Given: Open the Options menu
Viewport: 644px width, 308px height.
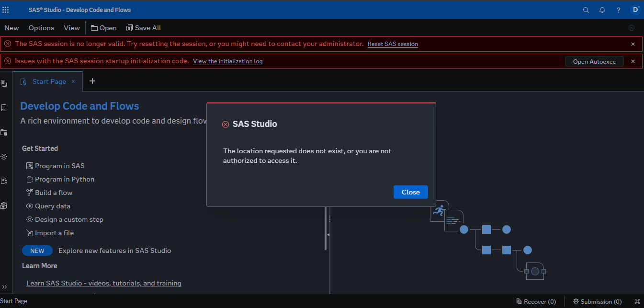Looking at the screenshot, I should coord(41,28).
